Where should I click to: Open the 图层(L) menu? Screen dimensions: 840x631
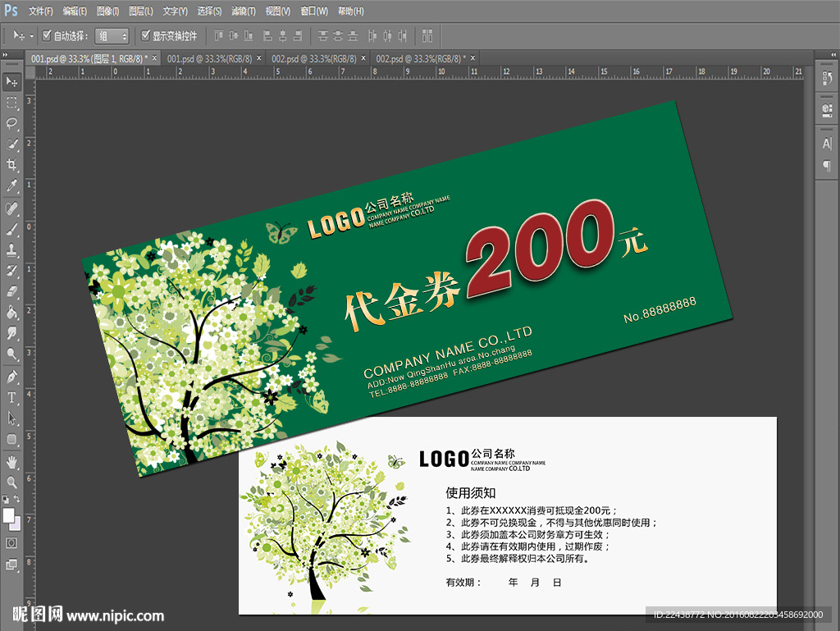[x=140, y=11]
